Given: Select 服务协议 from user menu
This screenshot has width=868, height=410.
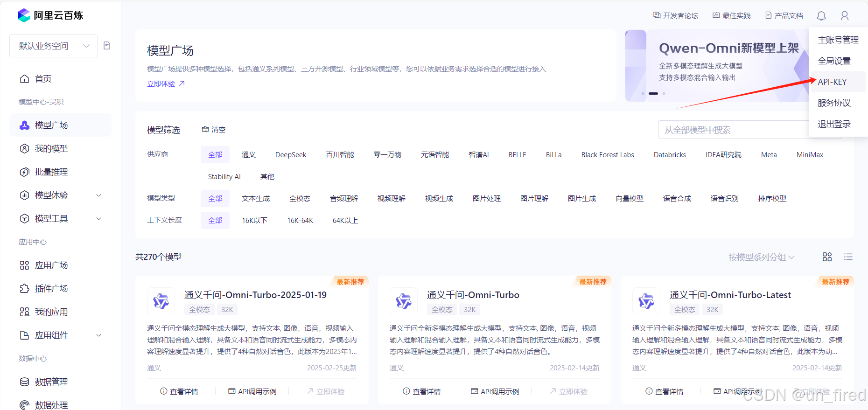Looking at the screenshot, I should 838,103.
